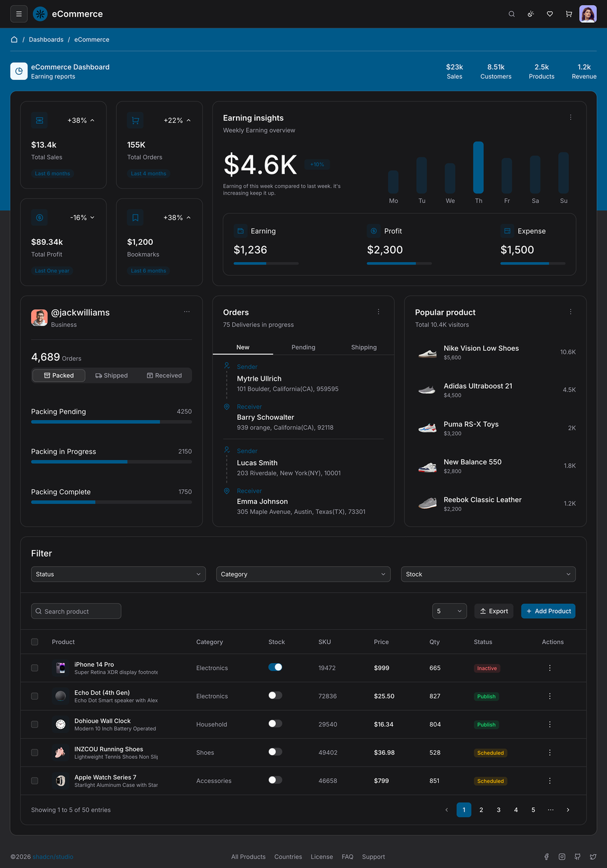Open actions menu for Echo Dot row
Image resolution: width=607 pixels, height=868 pixels.
point(550,696)
